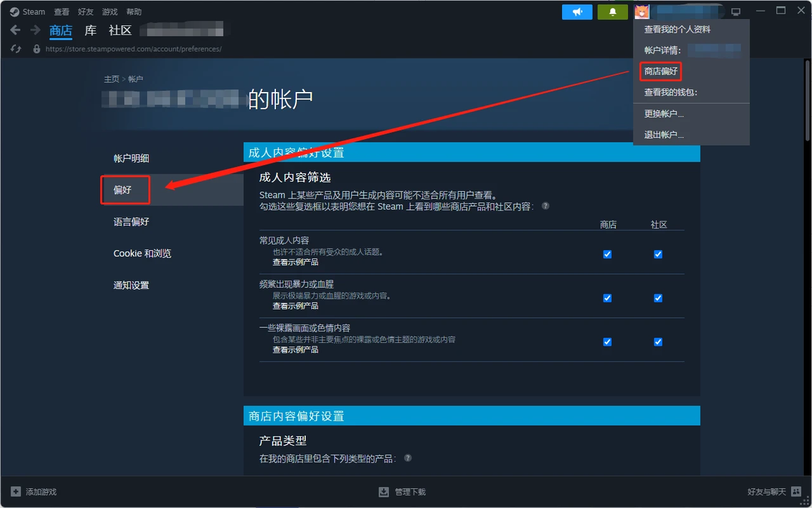The height and width of the screenshot is (508, 812).
Task: Open the 好友 menu
Action: (85, 12)
